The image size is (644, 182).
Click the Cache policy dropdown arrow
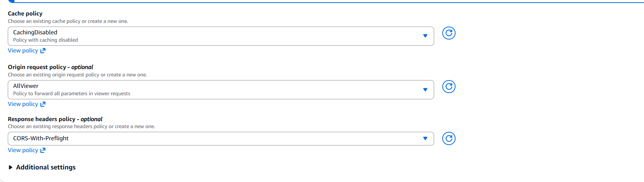coord(425,36)
